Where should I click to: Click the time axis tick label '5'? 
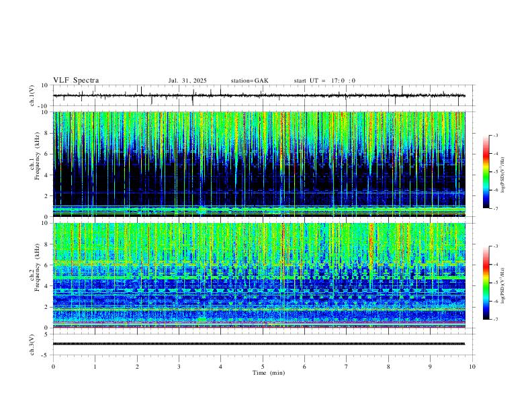pyautogui.click(x=263, y=367)
